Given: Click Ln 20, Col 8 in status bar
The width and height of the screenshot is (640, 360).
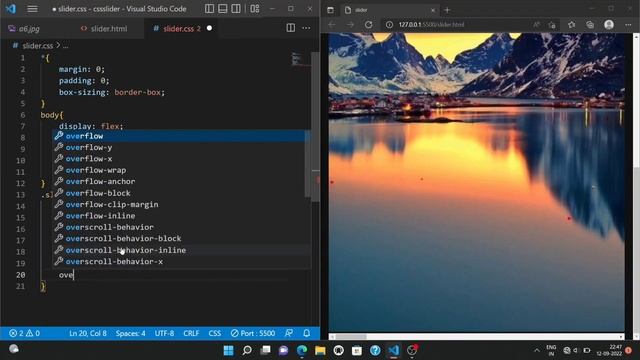Looking at the screenshot, I should pos(88,333).
